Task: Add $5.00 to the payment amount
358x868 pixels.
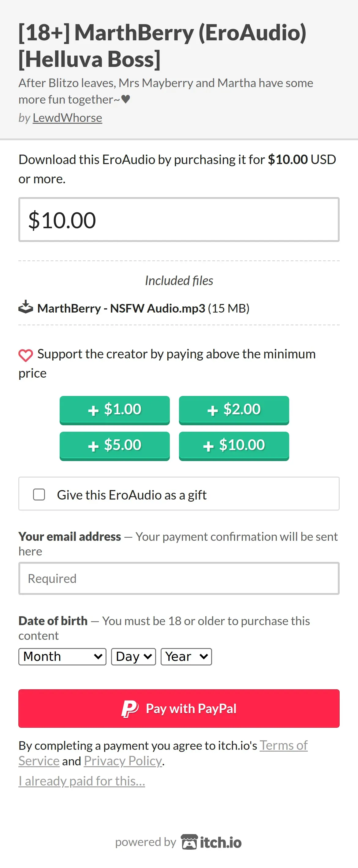Action: click(115, 446)
